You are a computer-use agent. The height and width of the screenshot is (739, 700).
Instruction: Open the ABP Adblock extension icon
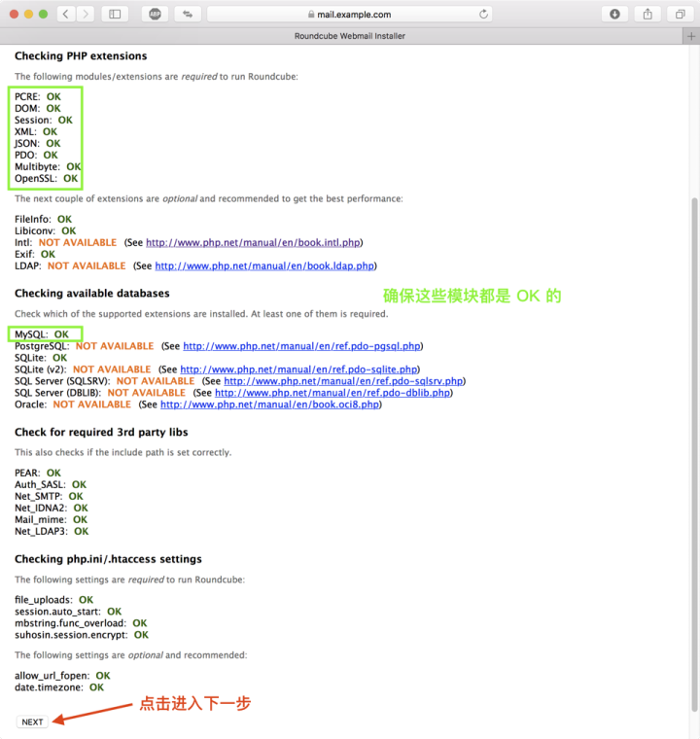tap(155, 14)
